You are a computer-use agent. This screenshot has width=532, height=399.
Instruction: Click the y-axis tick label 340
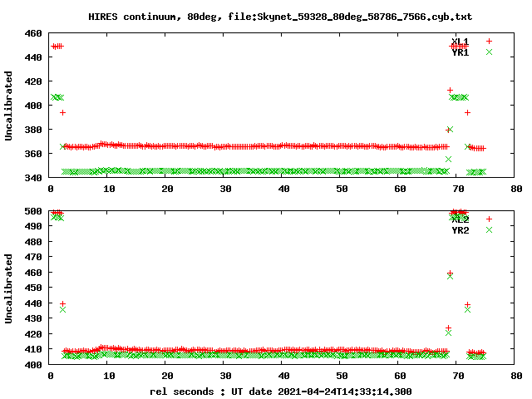point(33,178)
